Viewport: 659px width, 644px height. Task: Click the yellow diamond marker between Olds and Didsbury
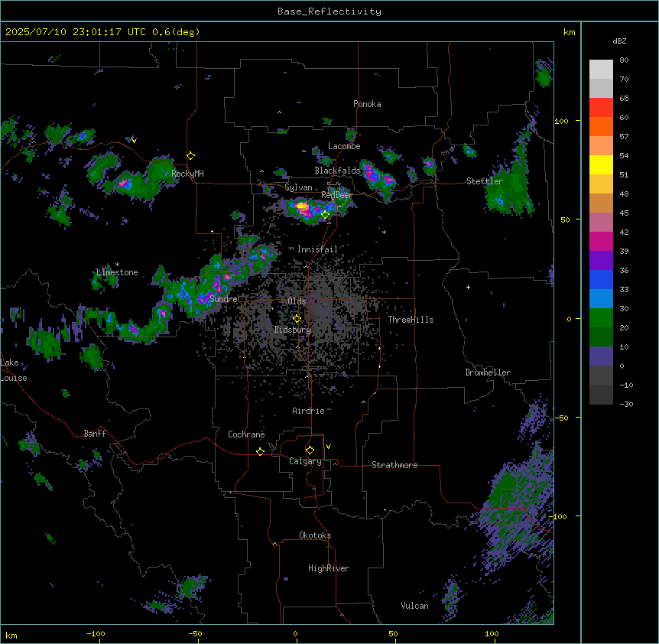pyautogui.click(x=297, y=319)
